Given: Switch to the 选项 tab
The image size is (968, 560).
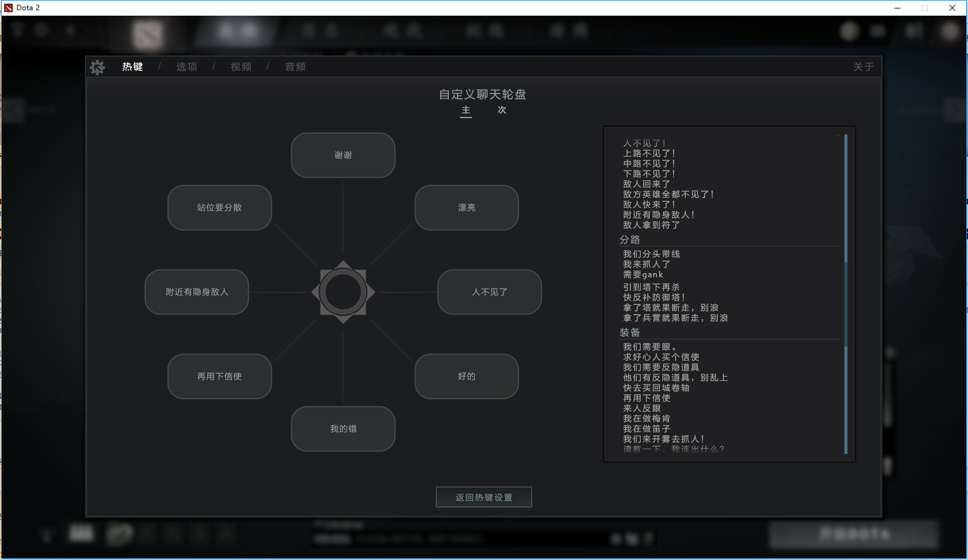Looking at the screenshot, I should (186, 67).
